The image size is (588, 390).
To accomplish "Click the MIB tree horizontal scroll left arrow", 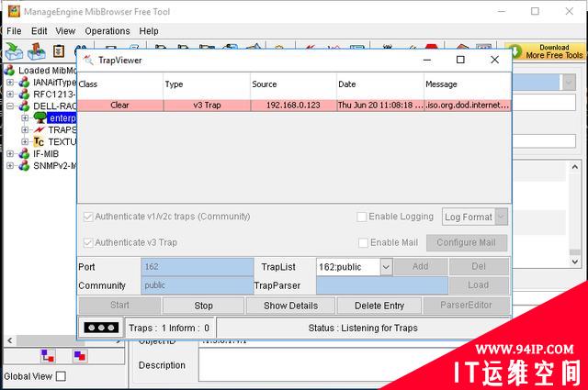I will pos(10,340).
